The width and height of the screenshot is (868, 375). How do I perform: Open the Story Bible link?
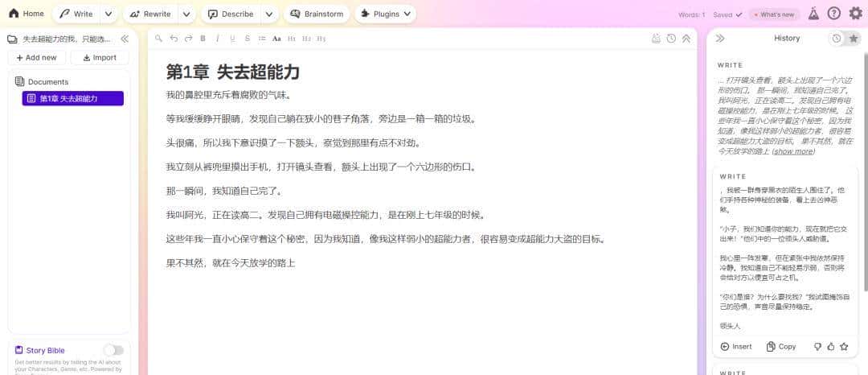click(x=40, y=350)
